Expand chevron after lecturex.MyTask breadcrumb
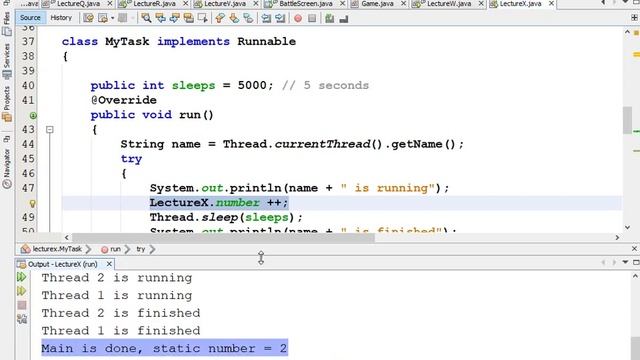 89,249
